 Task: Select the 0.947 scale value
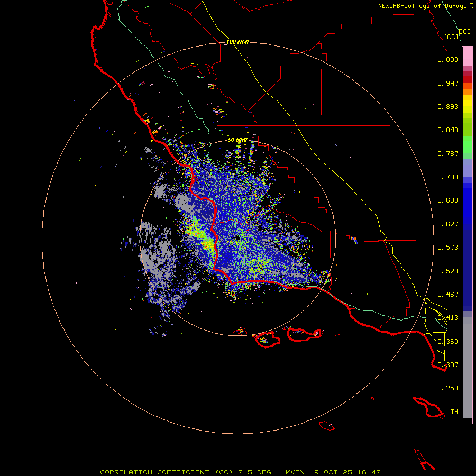coord(448,83)
